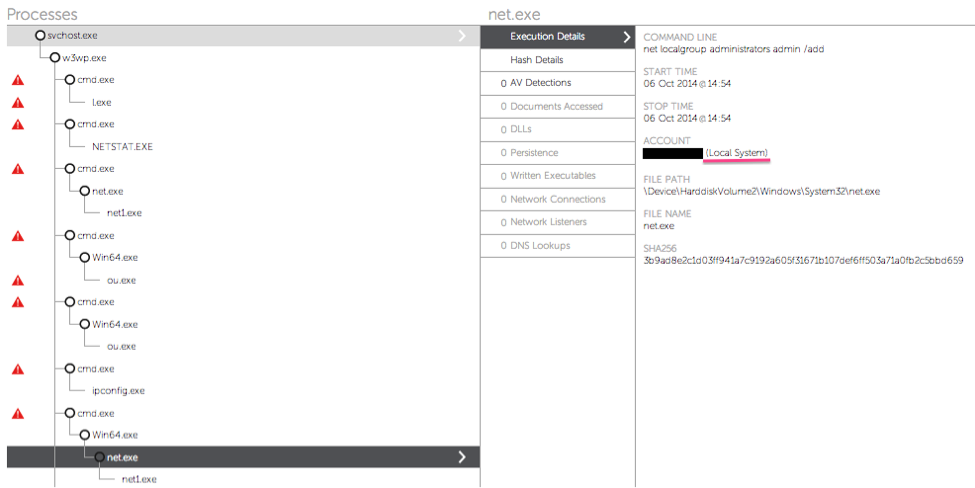Switch to Written Executables tab
This screenshot has height=488, width=975.
[x=558, y=176]
